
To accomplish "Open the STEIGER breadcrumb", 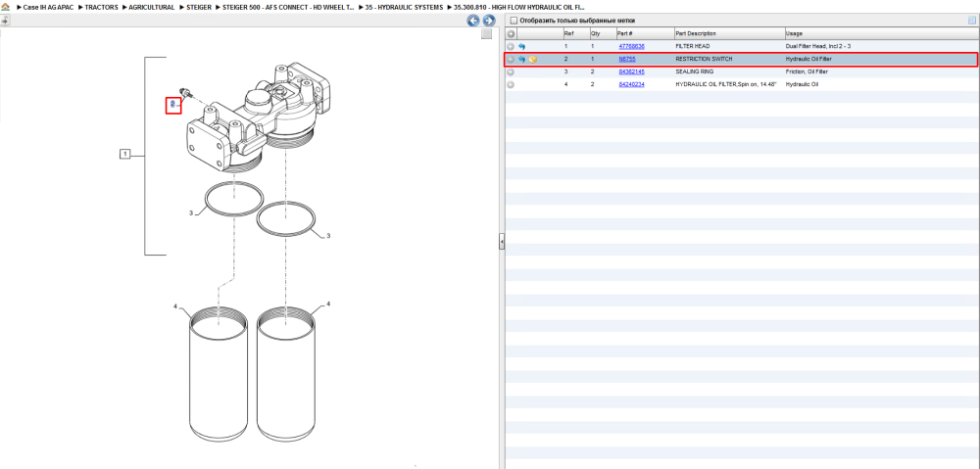I will point(199,8).
